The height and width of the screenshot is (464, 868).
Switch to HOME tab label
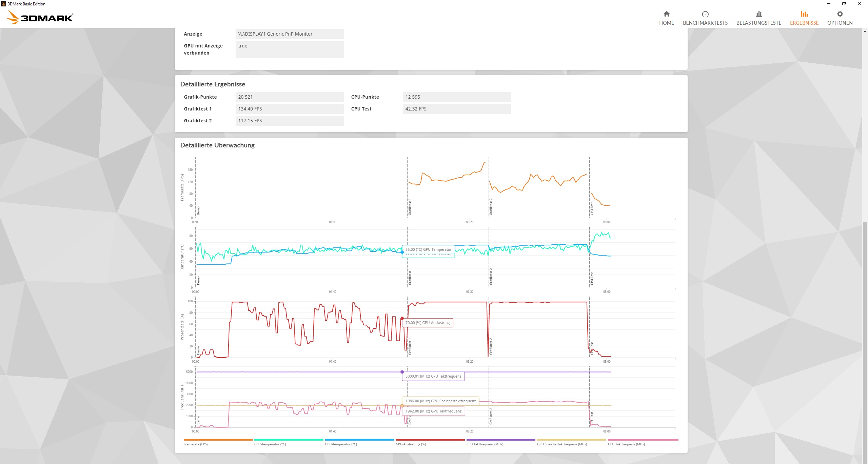tap(666, 23)
